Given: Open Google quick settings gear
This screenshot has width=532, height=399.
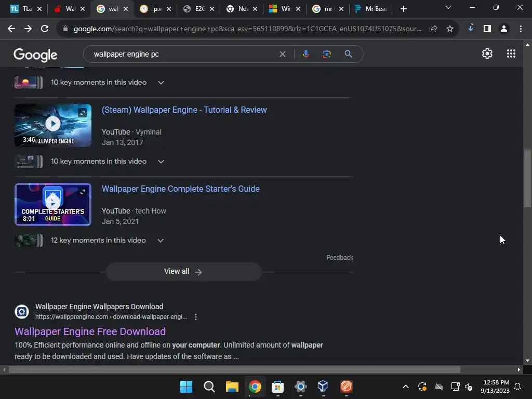Looking at the screenshot, I should pyautogui.click(x=487, y=54).
